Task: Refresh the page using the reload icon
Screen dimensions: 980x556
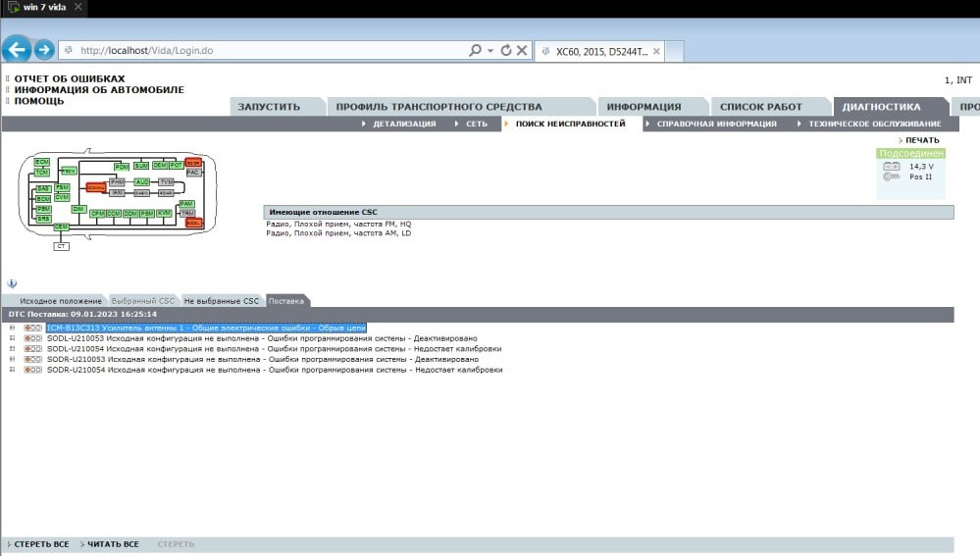Action: [x=506, y=50]
